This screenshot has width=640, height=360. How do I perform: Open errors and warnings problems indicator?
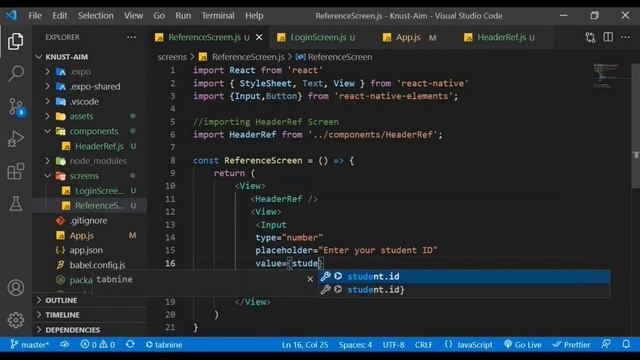pos(98,344)
